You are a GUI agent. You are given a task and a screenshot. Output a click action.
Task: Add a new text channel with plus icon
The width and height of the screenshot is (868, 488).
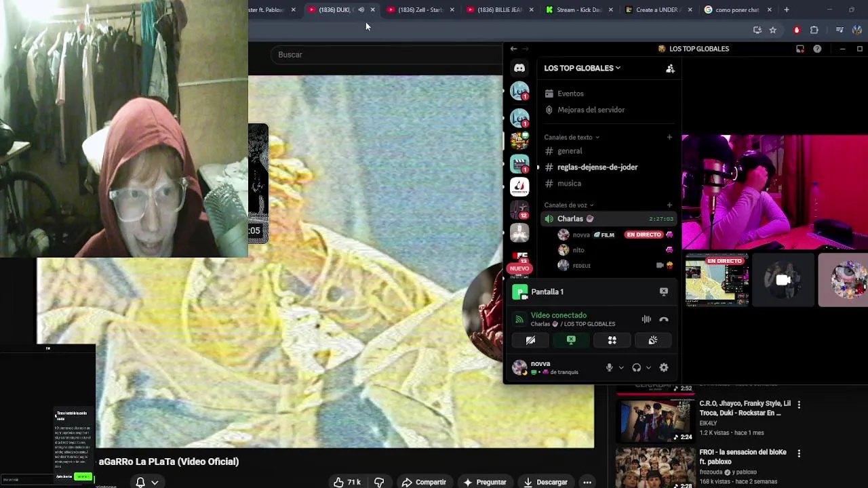(x=669, y=137)
